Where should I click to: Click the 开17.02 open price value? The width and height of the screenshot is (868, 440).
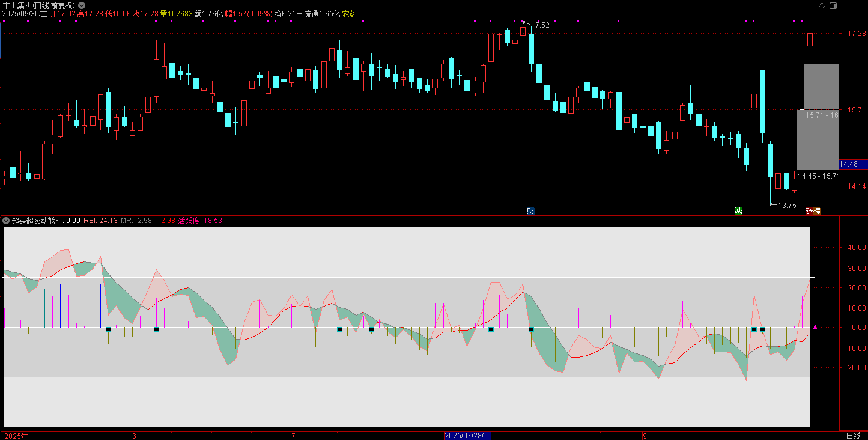(62, 14)
